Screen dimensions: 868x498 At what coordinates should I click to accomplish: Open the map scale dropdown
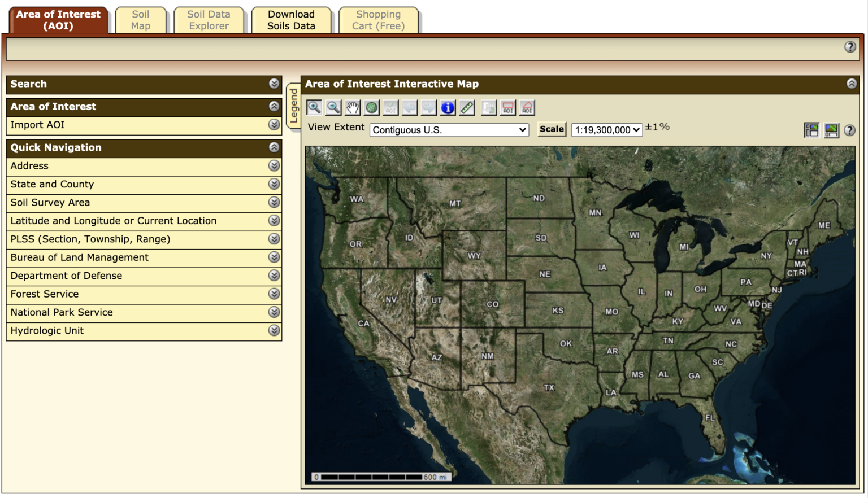click(606, 129)
